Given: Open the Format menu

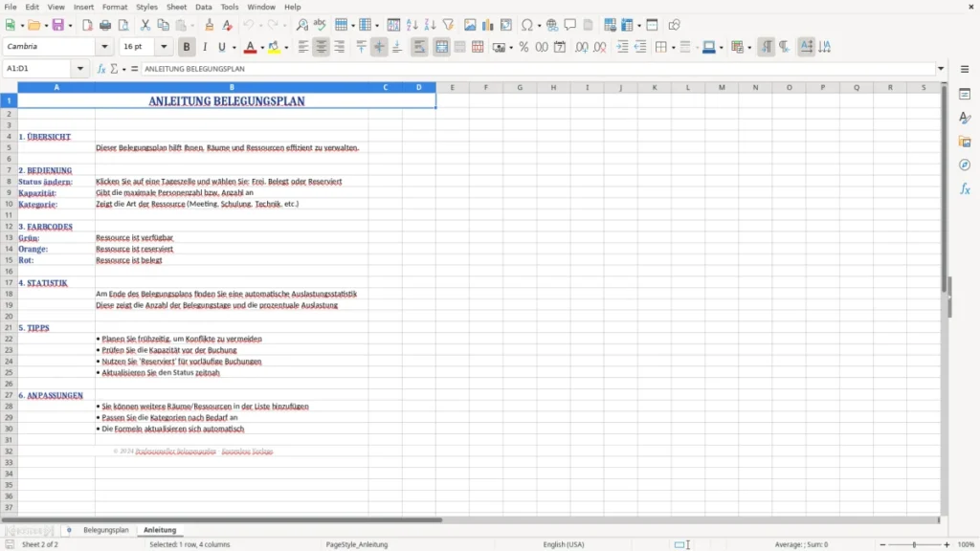Looking at the screenshot, I should pyautogui.click(x=115, y=7).
